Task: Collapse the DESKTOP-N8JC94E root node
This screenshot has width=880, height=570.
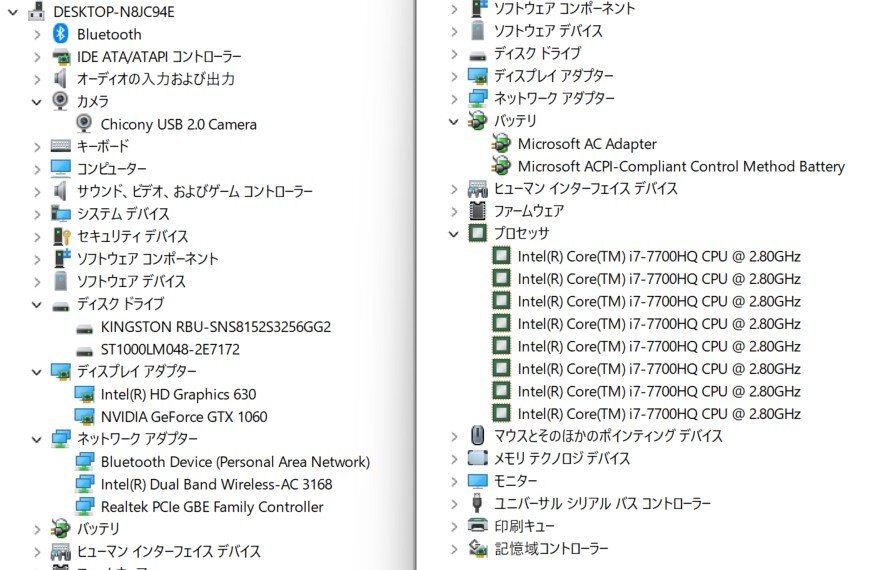Action: coord(13,12)
